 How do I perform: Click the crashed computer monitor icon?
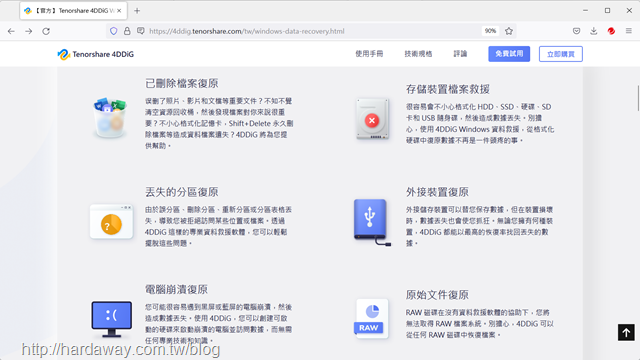point(111,320)
